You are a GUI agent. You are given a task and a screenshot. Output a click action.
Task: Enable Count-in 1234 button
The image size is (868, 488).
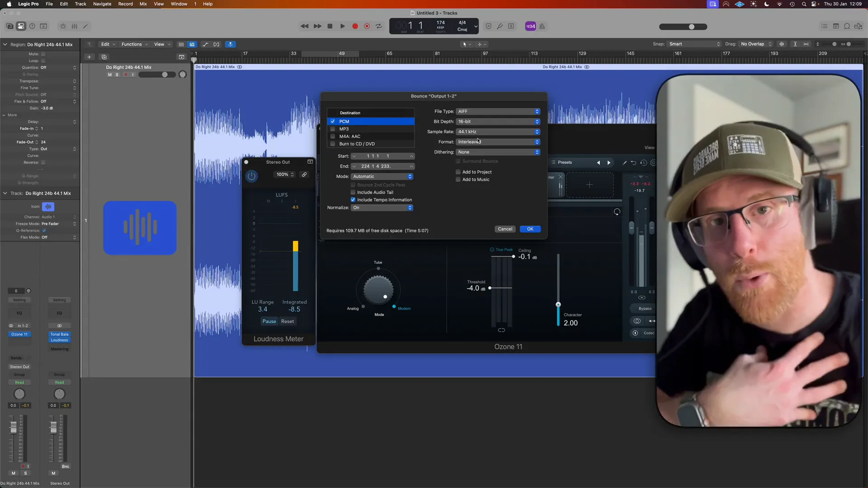tap(530, 26)
